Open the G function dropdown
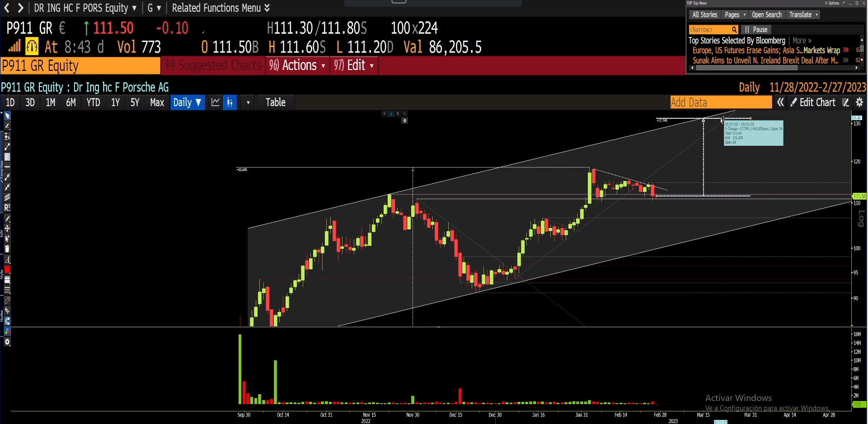This screenshot has width=868, height=424. (154, 8)
